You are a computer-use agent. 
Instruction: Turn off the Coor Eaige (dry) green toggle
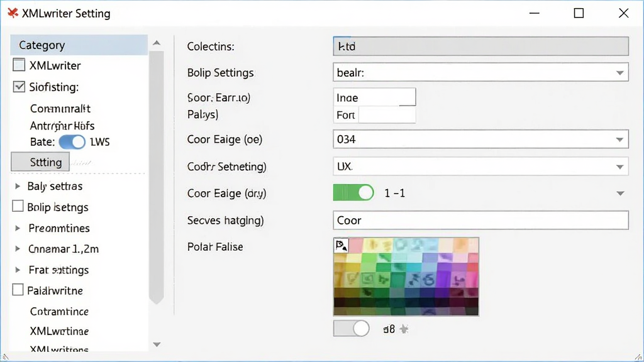point(353,193)
